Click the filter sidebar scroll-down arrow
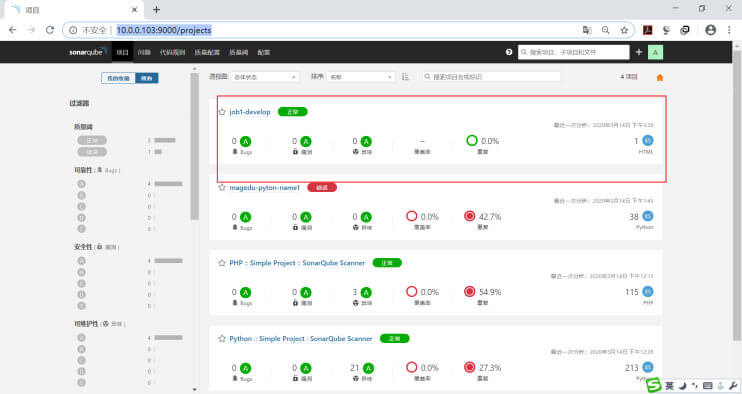The image size is (742, 394). click(194, 390)
